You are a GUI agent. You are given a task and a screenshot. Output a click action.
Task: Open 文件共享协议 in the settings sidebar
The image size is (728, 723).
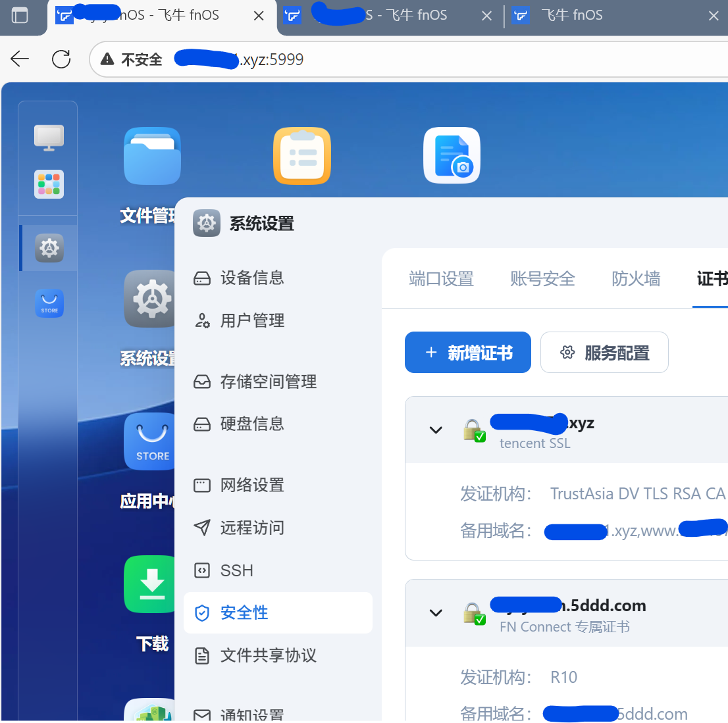tap(278, 656)
